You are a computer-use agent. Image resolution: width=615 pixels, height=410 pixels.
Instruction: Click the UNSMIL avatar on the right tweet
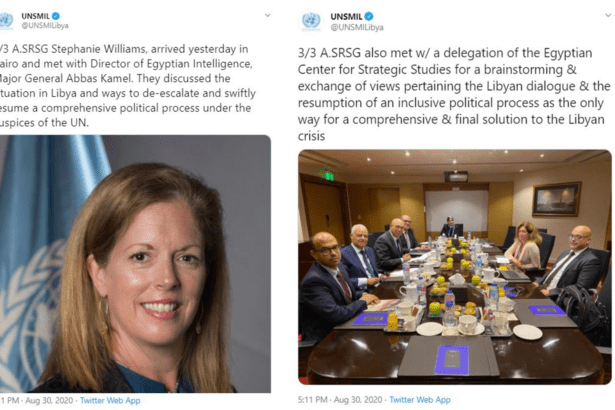coord(311,21)
